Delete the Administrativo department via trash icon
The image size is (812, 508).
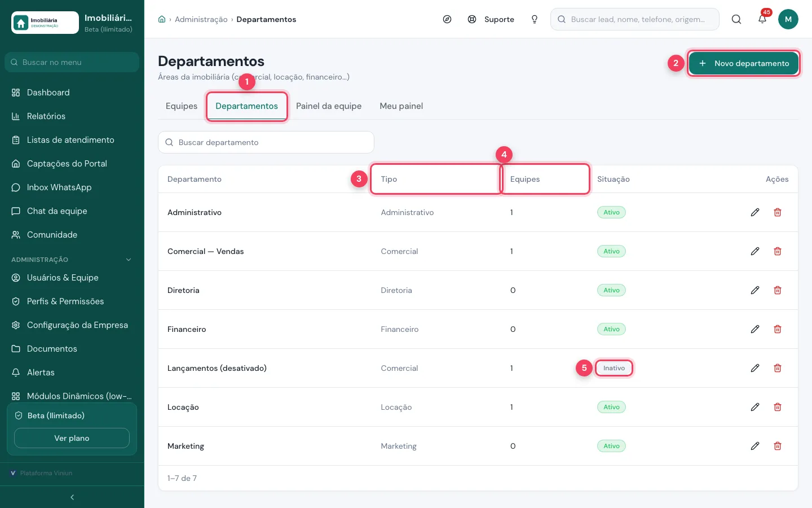[778, 212]
